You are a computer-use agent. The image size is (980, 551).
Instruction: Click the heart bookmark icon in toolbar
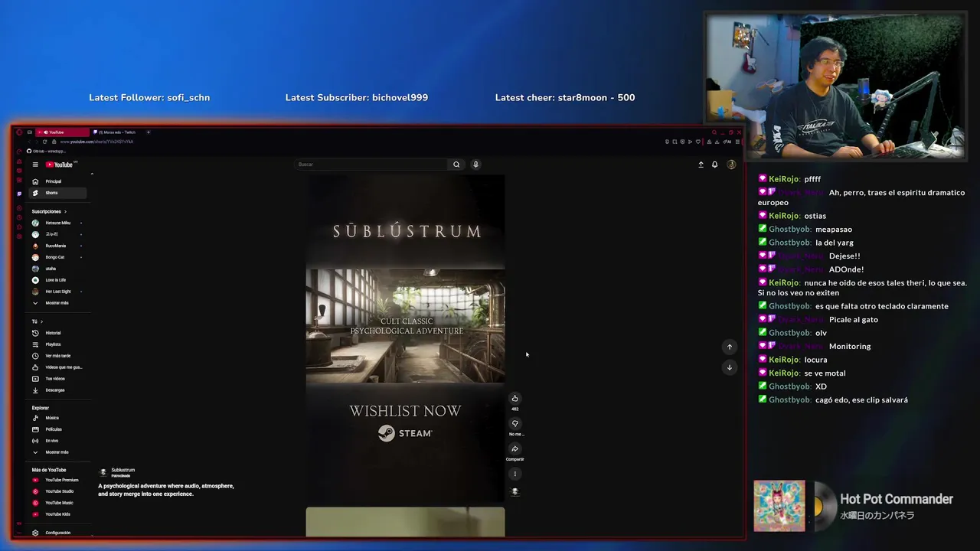coord(698,142)
